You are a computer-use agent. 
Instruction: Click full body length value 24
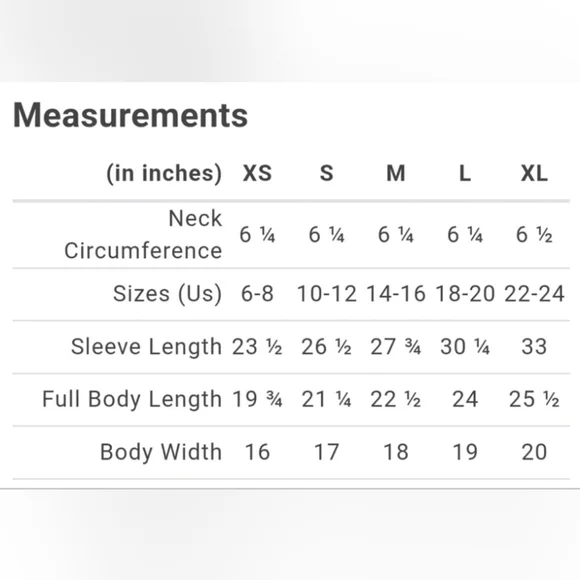click(x=465, y=399)
